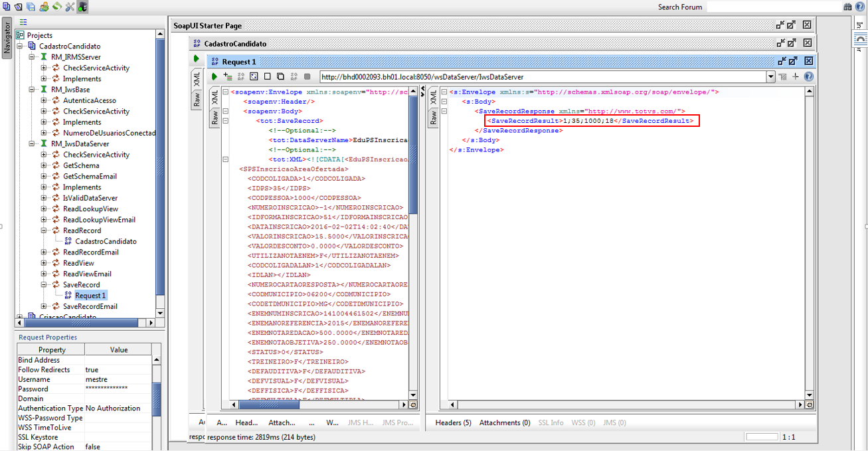The image size is (868, 451).
Task: Click the green Trial toolbar icon
Action: (x=57, y=7)
